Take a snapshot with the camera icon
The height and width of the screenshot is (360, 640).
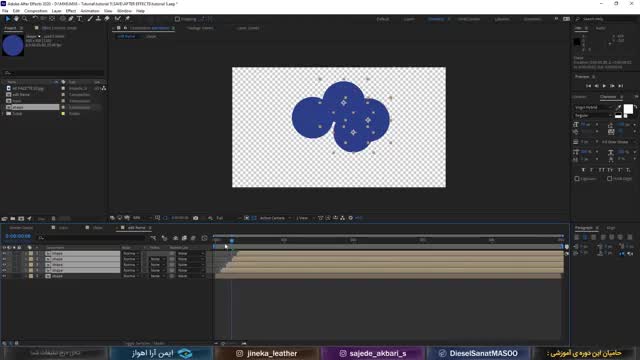coord(196,218)
